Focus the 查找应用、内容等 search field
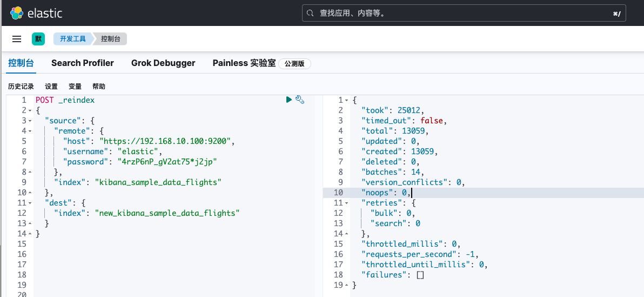Viewport: 644px width, 297px height. pos(464,14)
